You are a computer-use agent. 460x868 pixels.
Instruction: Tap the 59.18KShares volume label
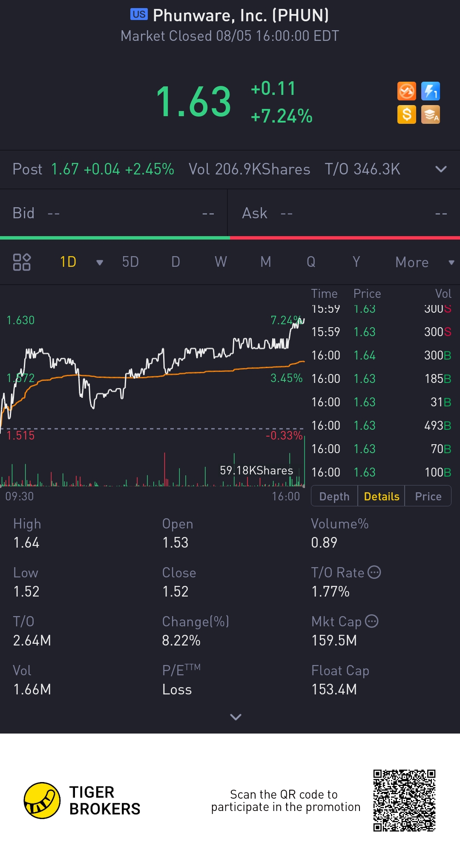click(256, 470)
